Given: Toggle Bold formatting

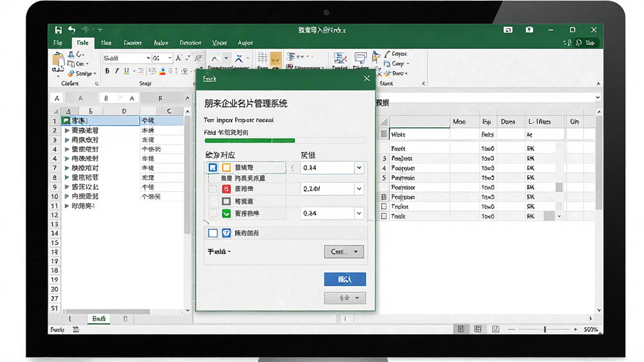Looking at the screenshot, I should coord(107,71).
